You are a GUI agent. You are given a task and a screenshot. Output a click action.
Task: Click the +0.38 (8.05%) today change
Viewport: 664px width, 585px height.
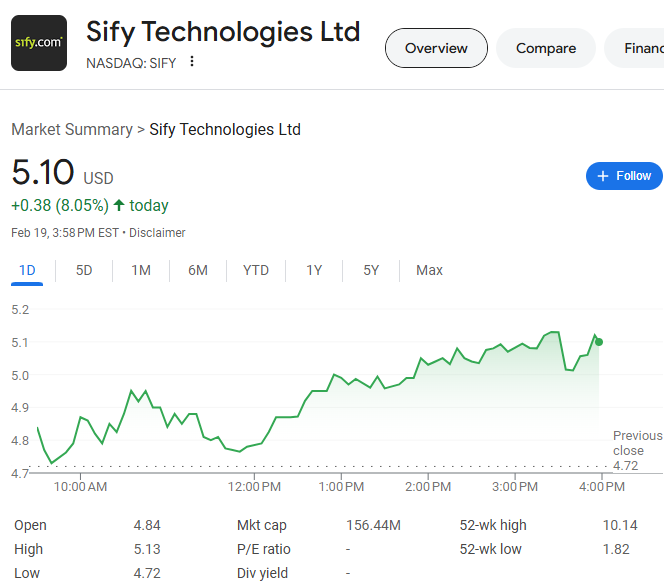click(90, 205)
